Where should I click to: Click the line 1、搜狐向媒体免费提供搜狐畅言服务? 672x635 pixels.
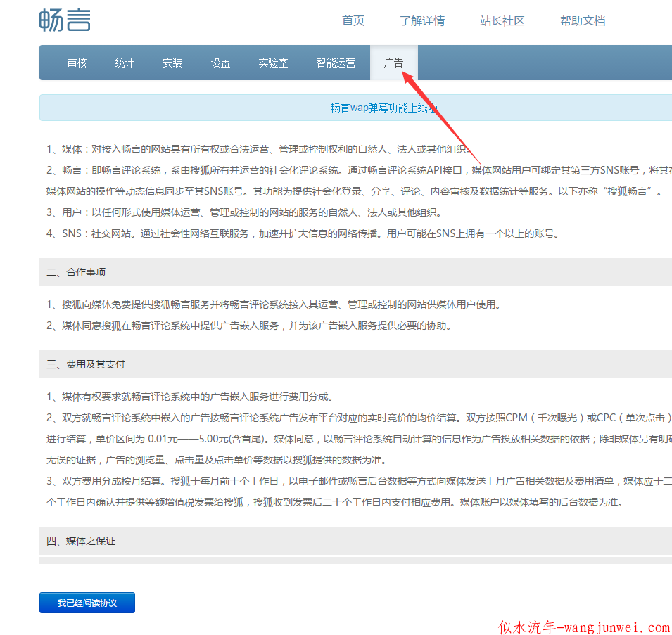(x=274, y=304)
